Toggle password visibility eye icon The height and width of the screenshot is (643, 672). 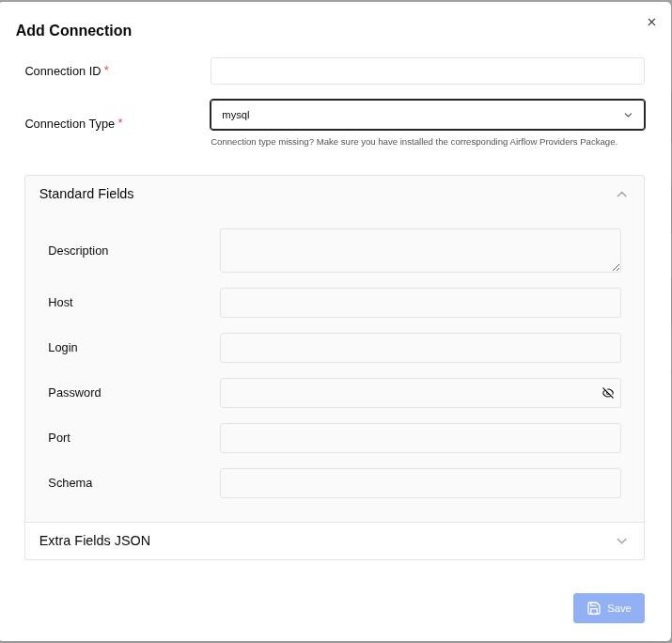coord(608,393)
